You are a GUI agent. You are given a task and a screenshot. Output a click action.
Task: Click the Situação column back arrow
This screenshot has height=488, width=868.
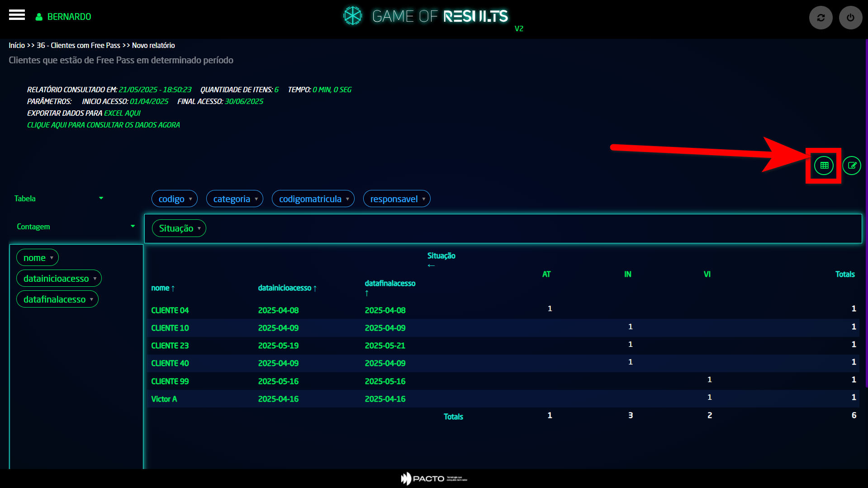[431, 265]
